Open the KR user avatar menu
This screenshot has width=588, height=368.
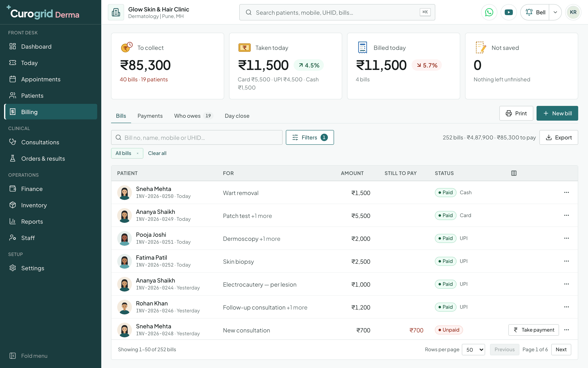(x=573, y=12)
